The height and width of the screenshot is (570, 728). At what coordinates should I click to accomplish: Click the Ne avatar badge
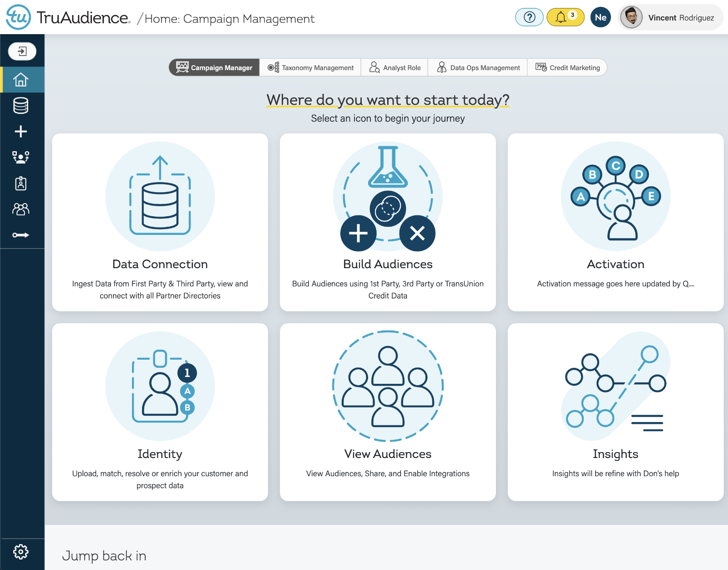[x=601, y=17]
